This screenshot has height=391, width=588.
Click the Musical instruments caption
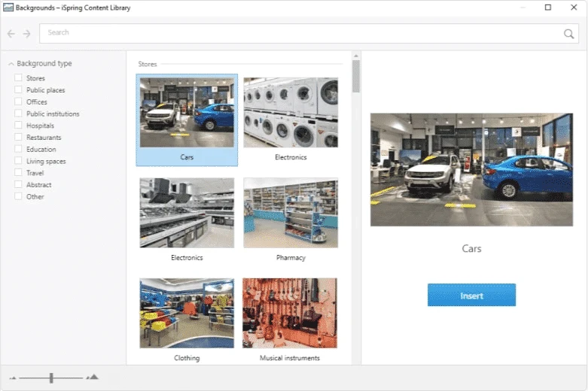click(290, 358)
